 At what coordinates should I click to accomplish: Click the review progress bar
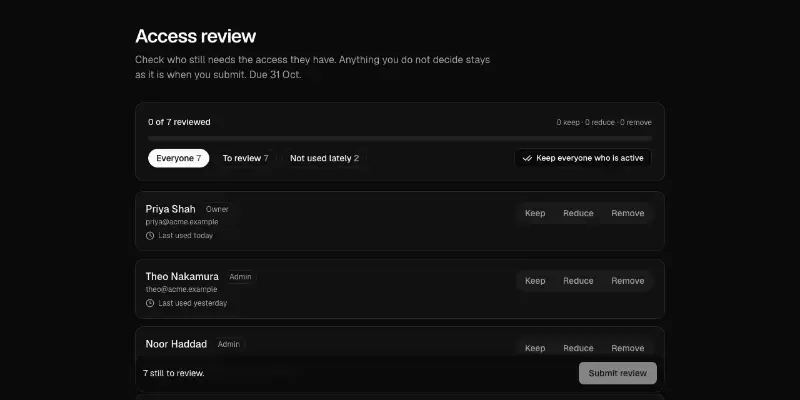(x=399, y=138)
